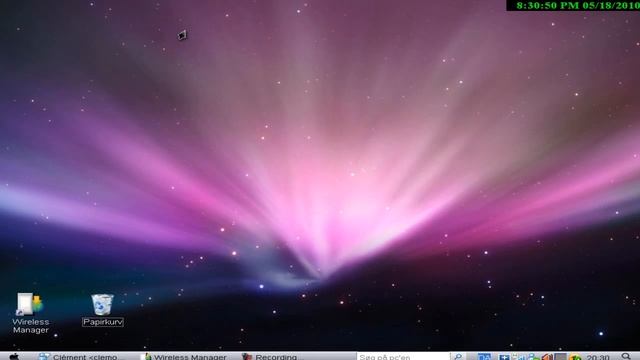Click the taskbar clock showing 20:30
Viewport: 640px width, 360px height.
pyautogui.click(x=598, y=357)
